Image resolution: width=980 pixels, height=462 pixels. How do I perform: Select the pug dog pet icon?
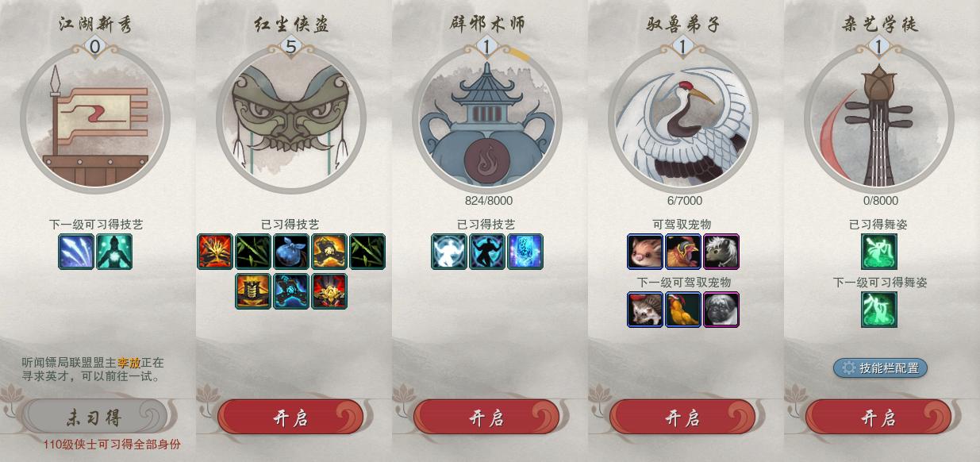point(721,310)
